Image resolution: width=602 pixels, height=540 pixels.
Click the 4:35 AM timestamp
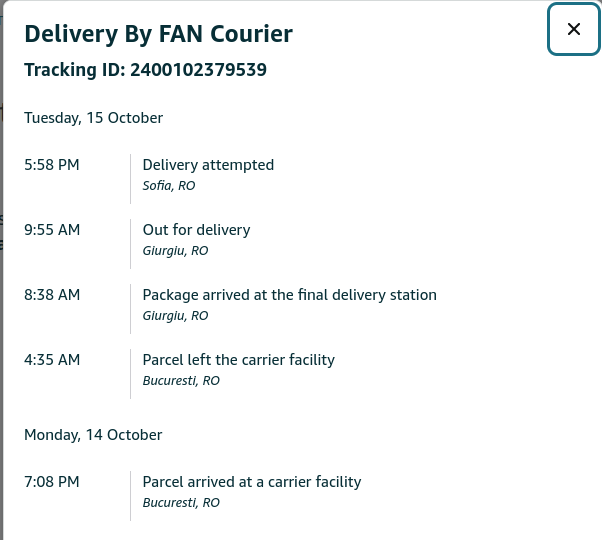pyautogui.click(x=52, y=360)
